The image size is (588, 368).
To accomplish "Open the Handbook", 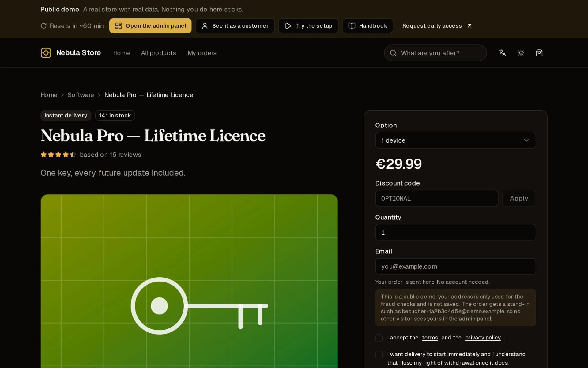I will (367, 26).
